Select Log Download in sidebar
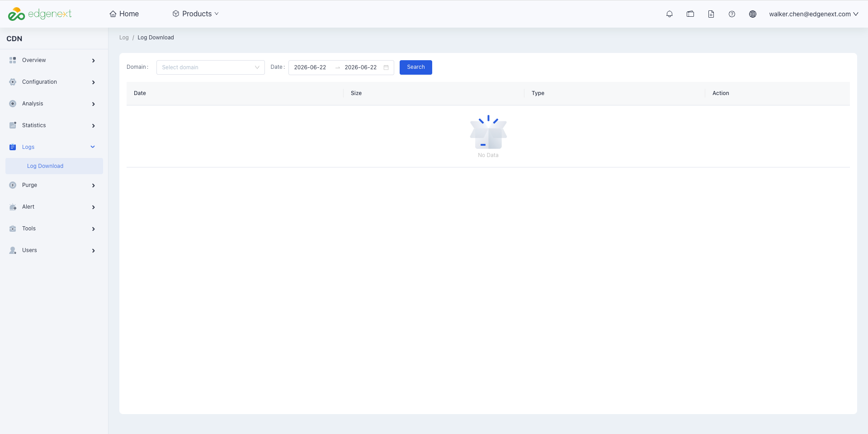The width and height of the screenshot is (868, 434). click(x=54, y=166)
